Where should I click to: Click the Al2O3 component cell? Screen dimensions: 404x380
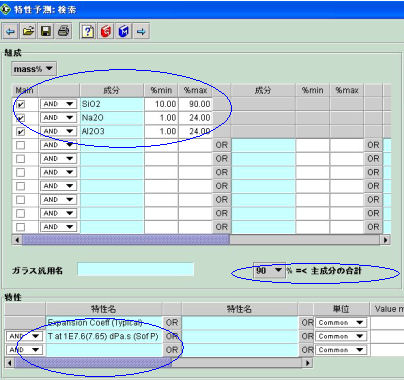112,131
